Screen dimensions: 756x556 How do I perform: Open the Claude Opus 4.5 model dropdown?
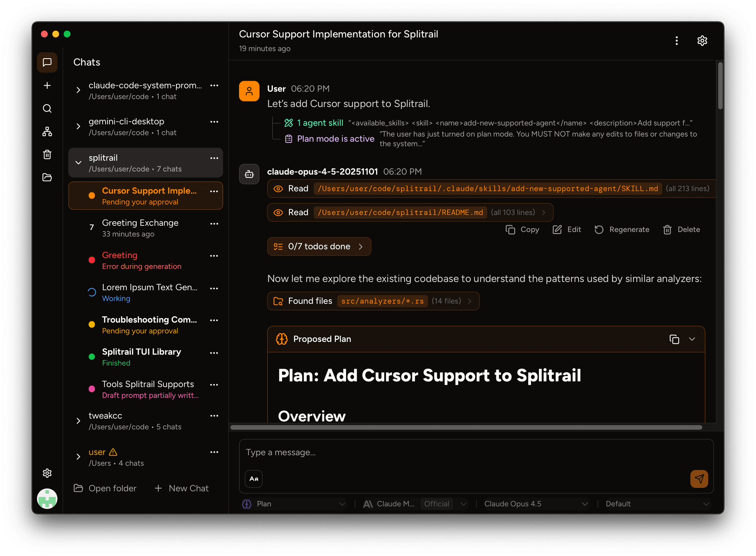click(x=536, y=504)
